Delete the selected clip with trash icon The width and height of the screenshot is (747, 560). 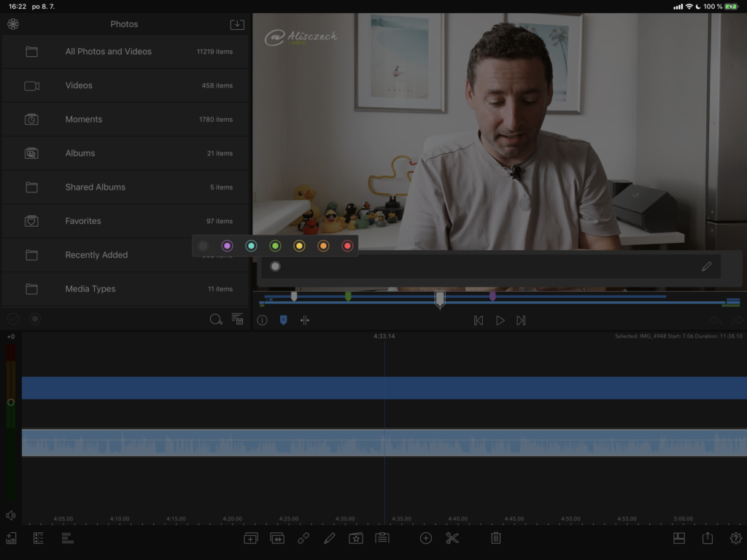coord(496,538)
